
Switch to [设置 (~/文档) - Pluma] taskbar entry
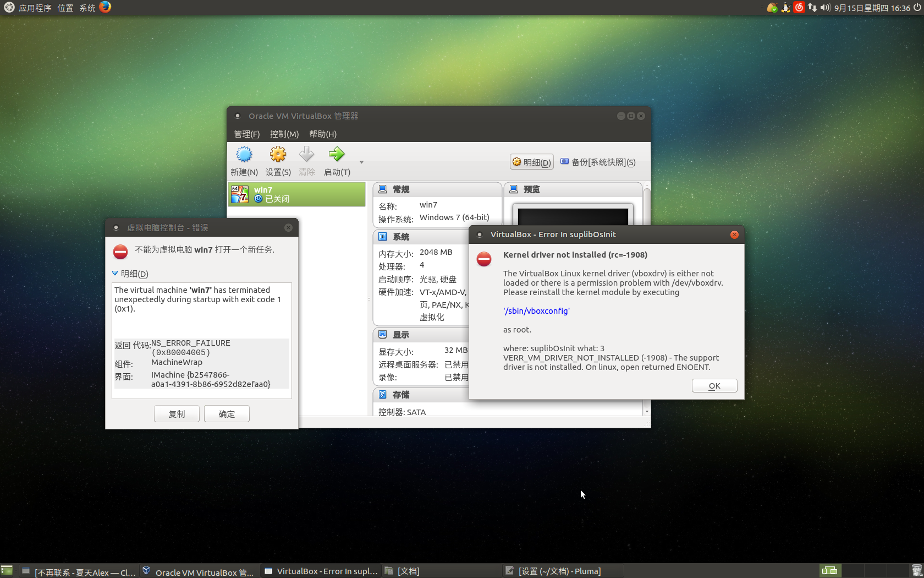click(x=563, y=571)
